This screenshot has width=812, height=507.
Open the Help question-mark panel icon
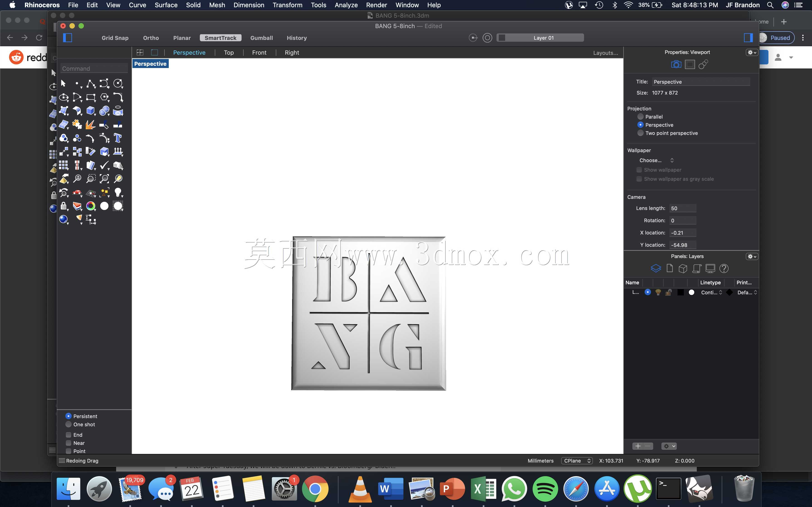coord(724,268)
